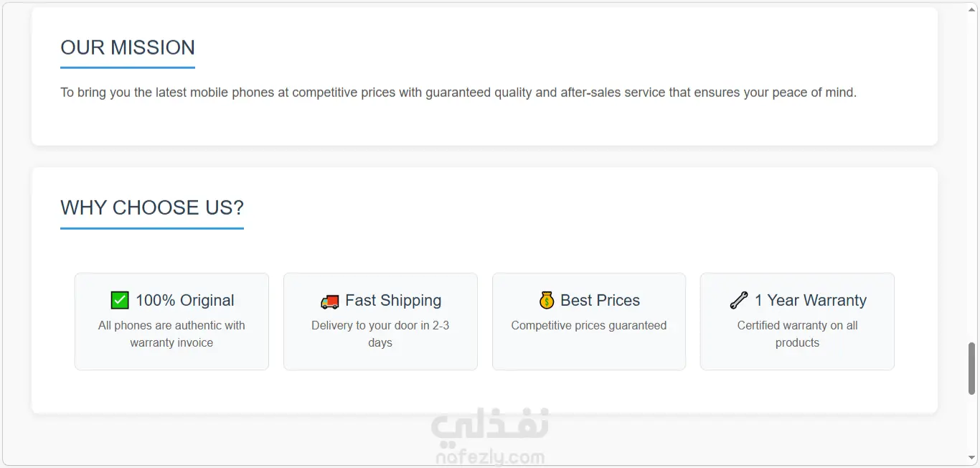Click the green checkmark icon
980x468 pixels.
120,300
